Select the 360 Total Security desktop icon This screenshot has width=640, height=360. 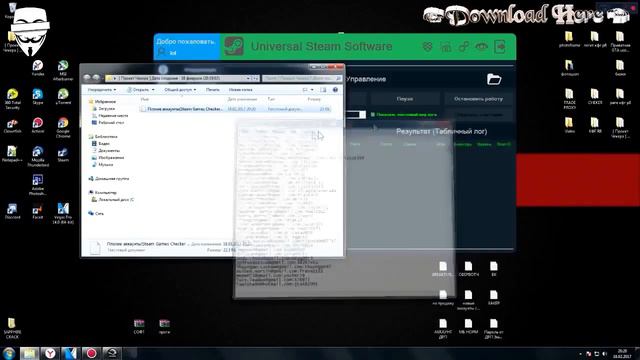pos(12,99)
